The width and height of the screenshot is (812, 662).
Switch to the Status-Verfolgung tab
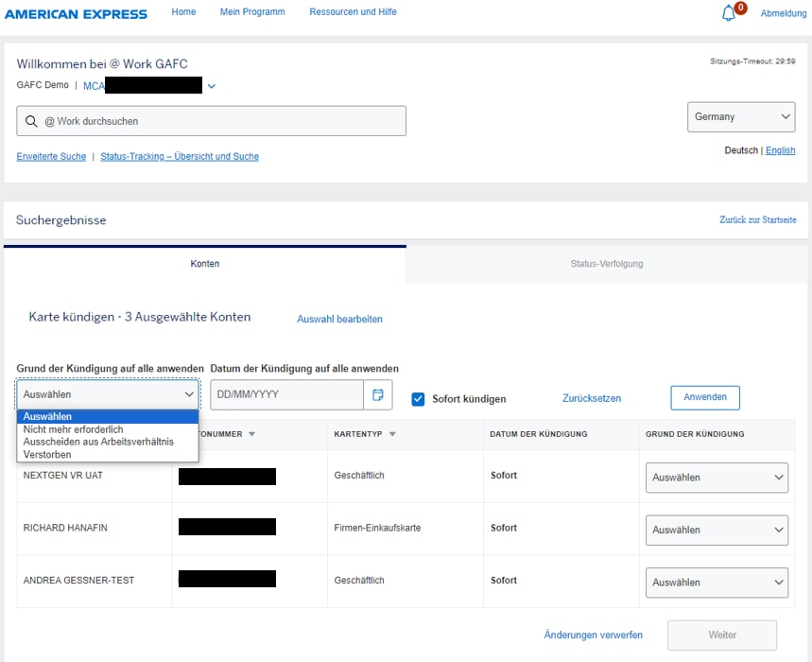point(607,264)
